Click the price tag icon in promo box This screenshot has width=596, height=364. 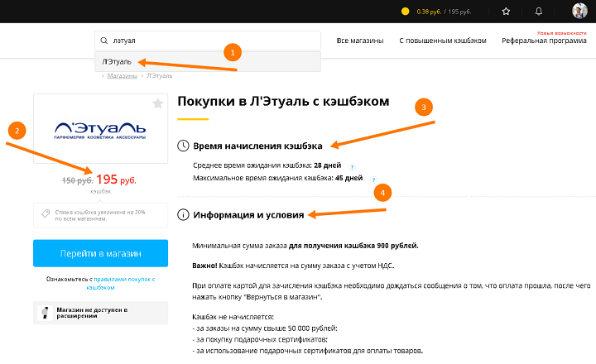pos(46,213)
